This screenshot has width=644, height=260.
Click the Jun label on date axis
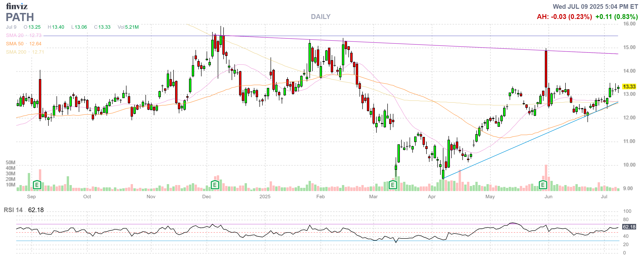[548, 197]
